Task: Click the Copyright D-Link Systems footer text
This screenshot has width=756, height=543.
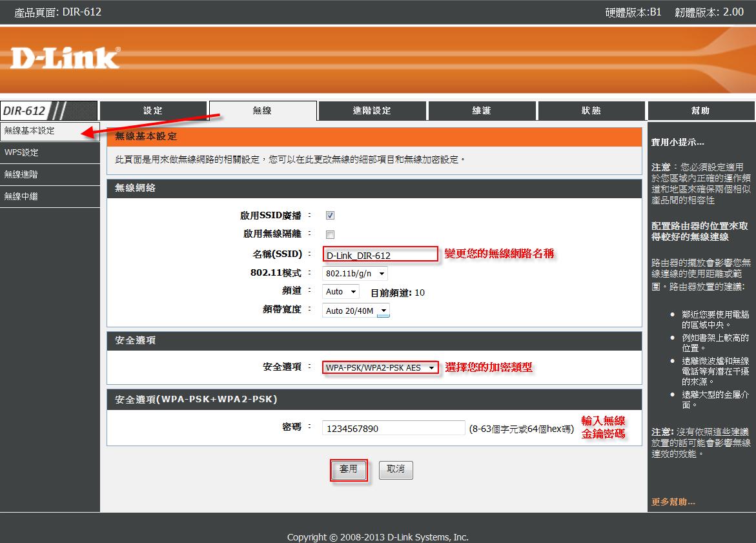Action: coord(378,537)
